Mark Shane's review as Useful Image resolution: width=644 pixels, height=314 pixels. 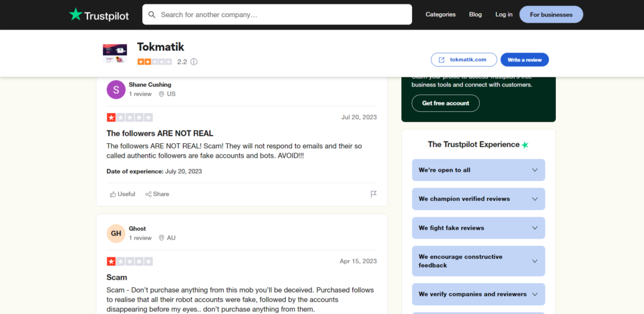tap(123, 194)
